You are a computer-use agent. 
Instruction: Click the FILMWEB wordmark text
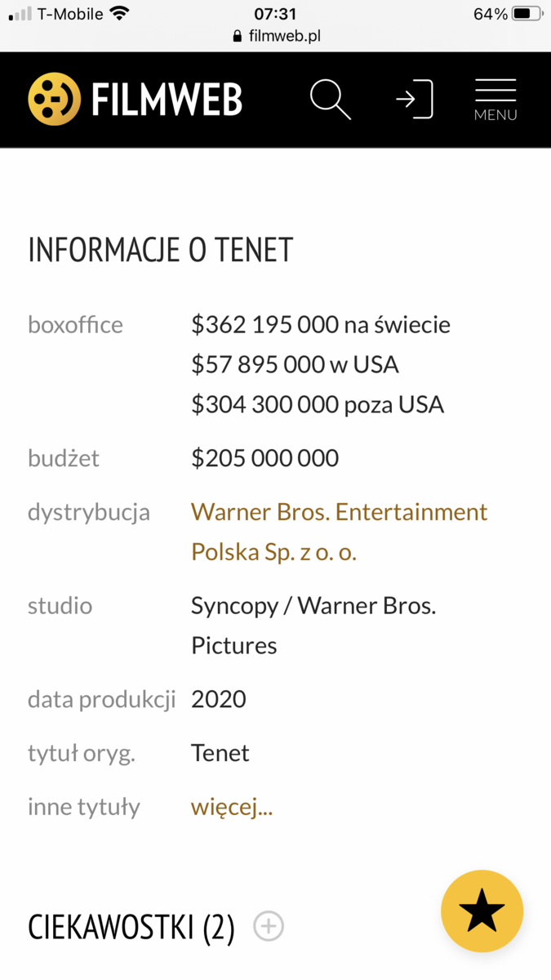(167, 100)
